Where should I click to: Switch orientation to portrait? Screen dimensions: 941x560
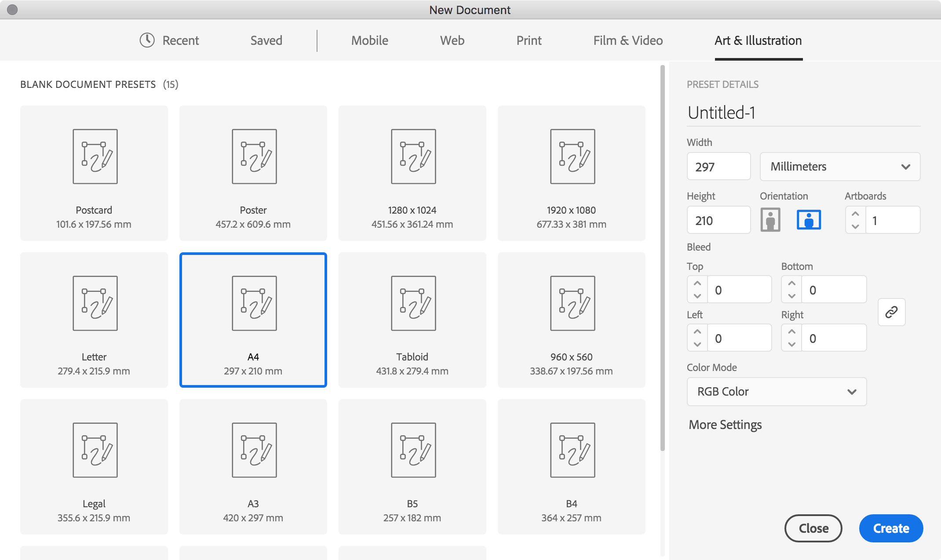tap(770, 220)
